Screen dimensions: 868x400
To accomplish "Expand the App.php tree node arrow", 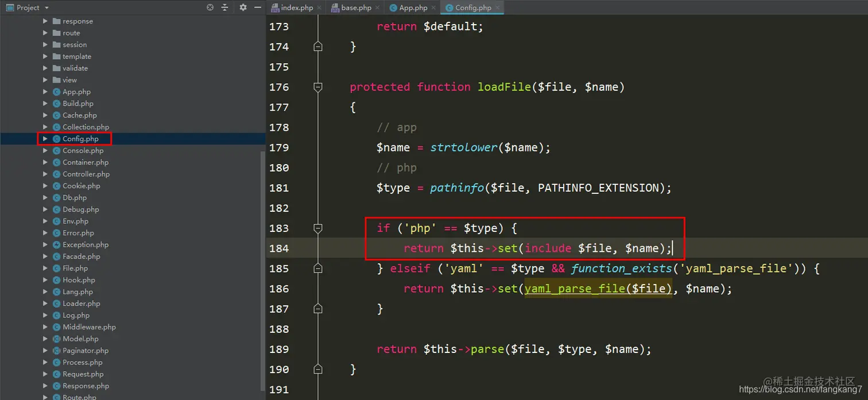I will 45,92.
